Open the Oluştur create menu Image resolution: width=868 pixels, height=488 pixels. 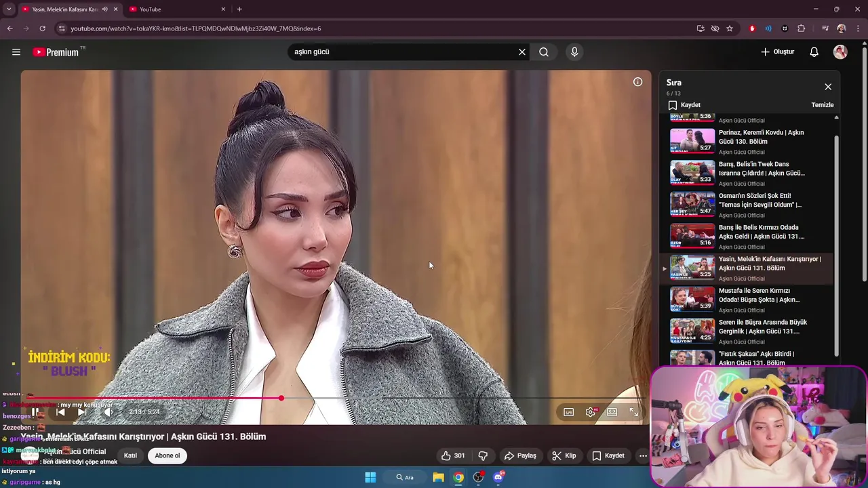click(x=777, y=52)
